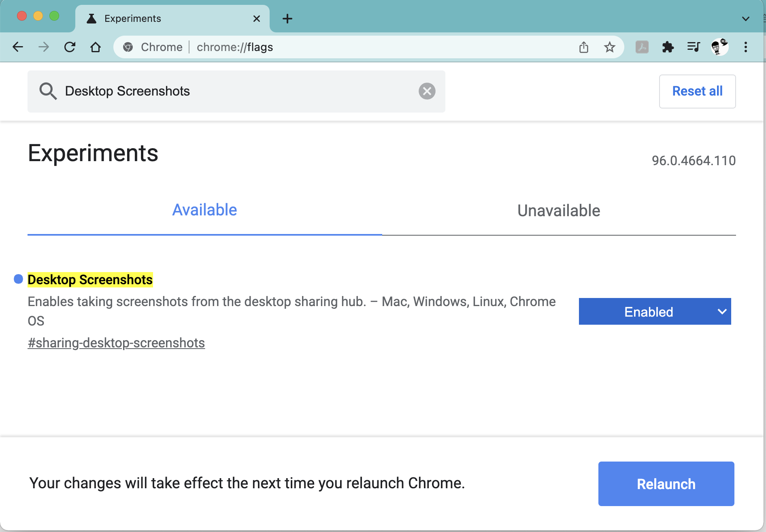
Task: Open the media controls playlist icon
Action: tap(694, 47)
